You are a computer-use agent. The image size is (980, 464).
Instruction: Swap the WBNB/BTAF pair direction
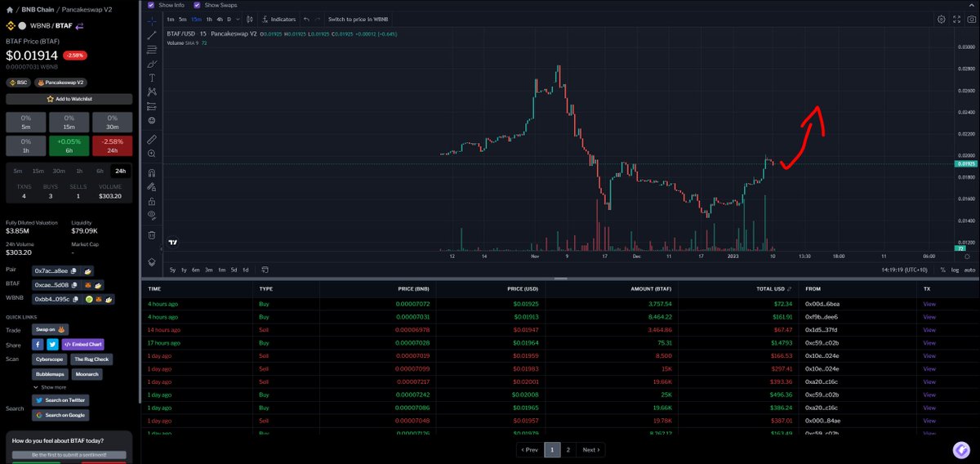pos(80,25)
